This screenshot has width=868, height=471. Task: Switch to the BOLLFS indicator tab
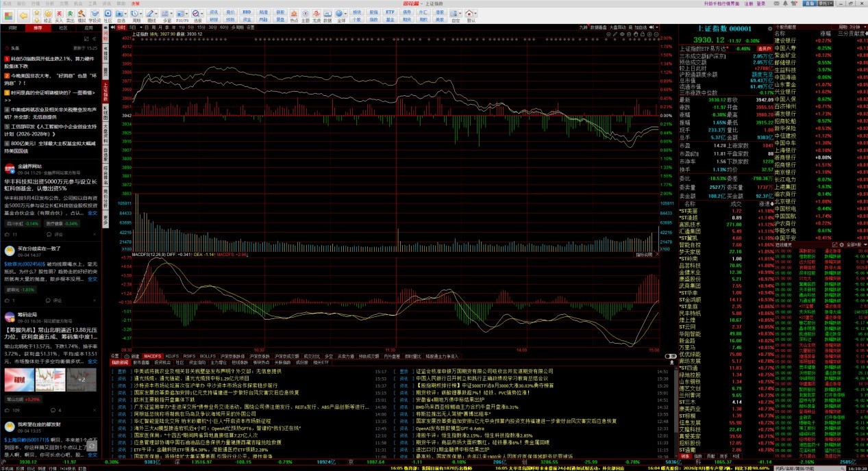[x=208, y=356]
